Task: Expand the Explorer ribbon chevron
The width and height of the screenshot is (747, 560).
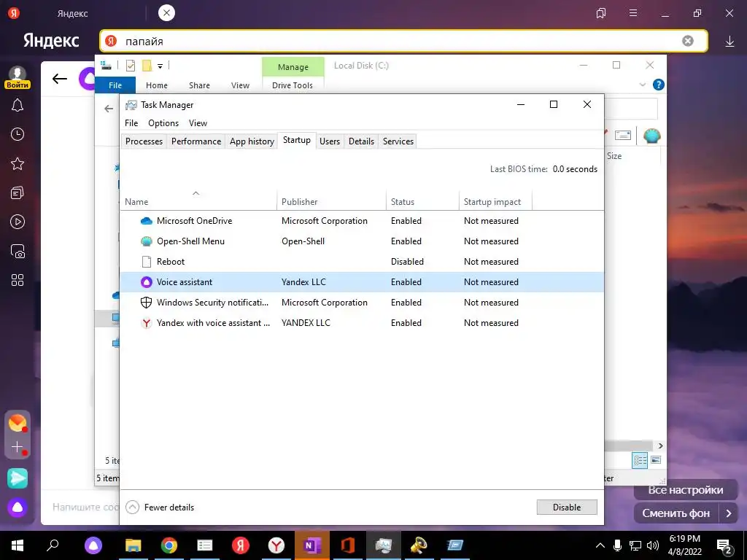Action: pyautogui.click(x=642, y=85)
